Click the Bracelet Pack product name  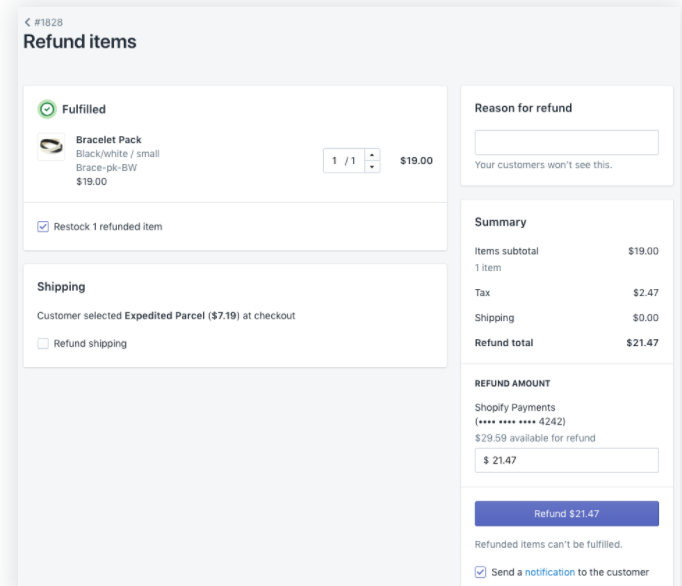pos(109,140)
